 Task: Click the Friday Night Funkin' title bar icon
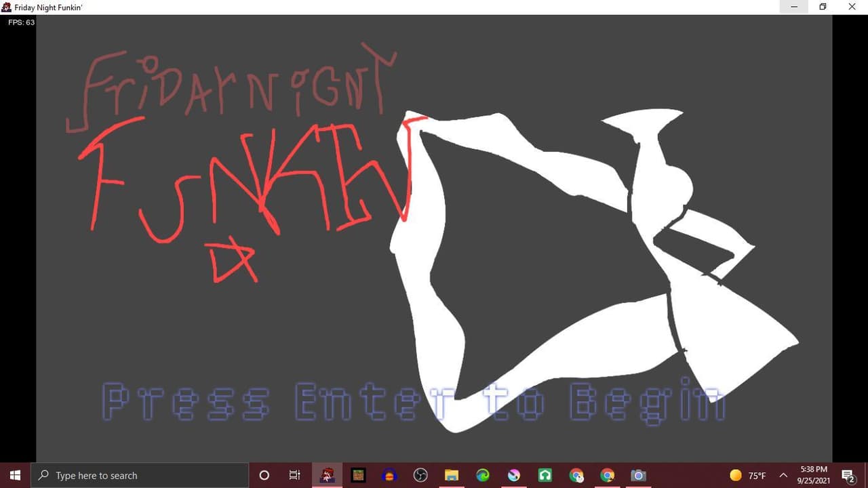(7, 7)
